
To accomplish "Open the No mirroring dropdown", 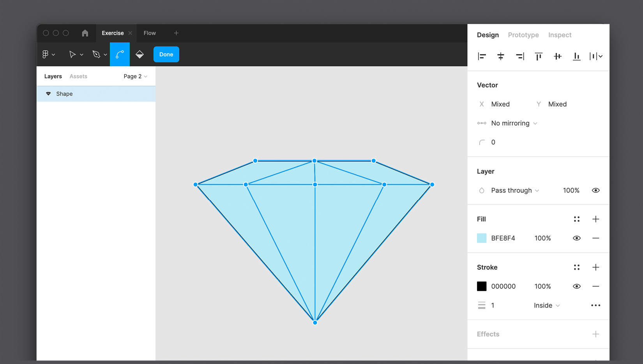I will tap(514, 123).
